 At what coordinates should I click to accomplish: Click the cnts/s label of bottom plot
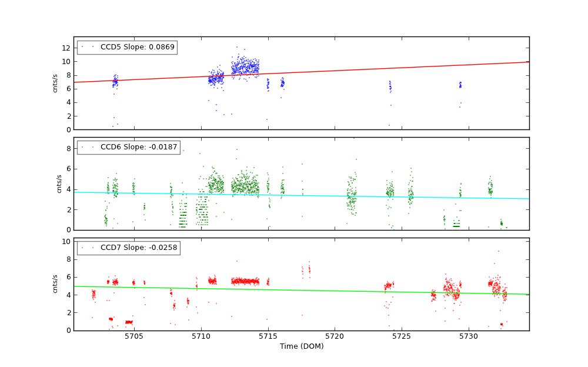[x=55, y=283]
